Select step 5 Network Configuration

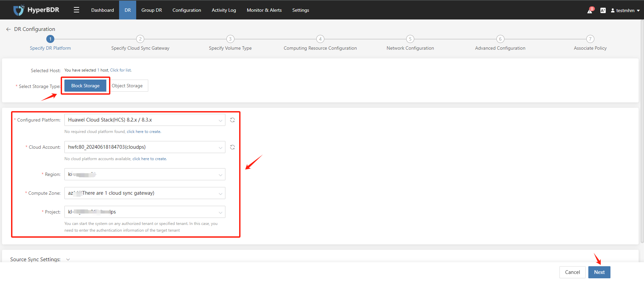point(410,43)
